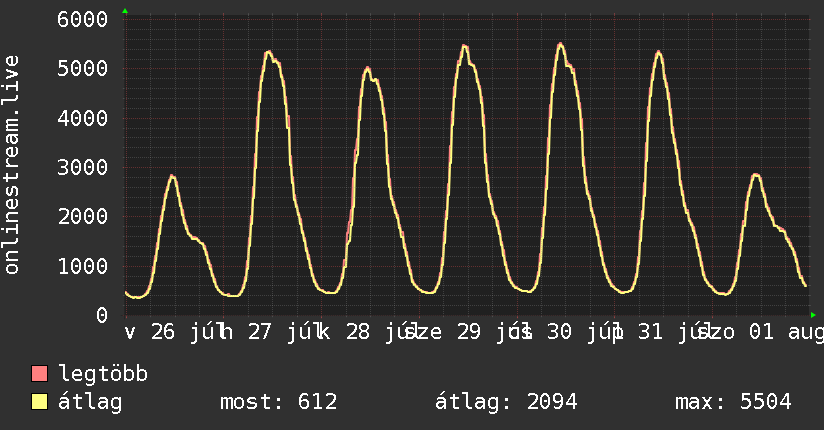Click the green arrow atop the y-axis

click(x=125, y=11)
